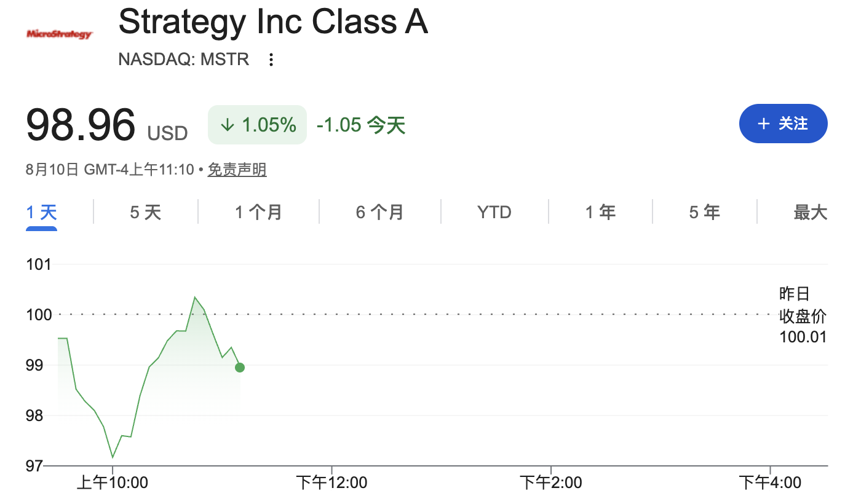Select the 1 年 range tab
The height and width of the screenshot is (504, 845).
point(600,213)
